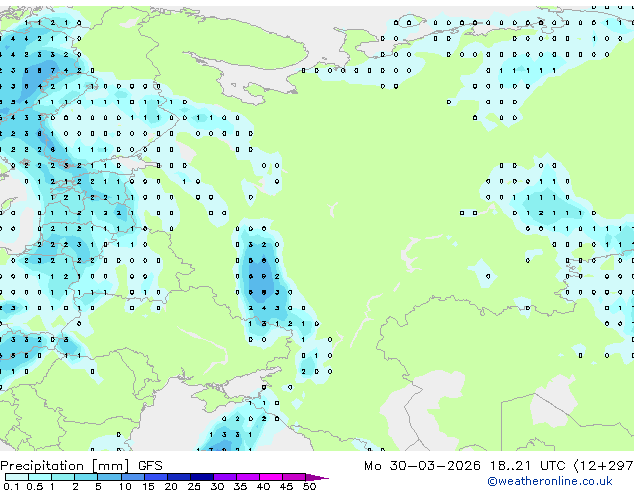Viewport: 634px width, 490px height.
Task: Click the legend label "35"
Action: (x=241, y=486)
